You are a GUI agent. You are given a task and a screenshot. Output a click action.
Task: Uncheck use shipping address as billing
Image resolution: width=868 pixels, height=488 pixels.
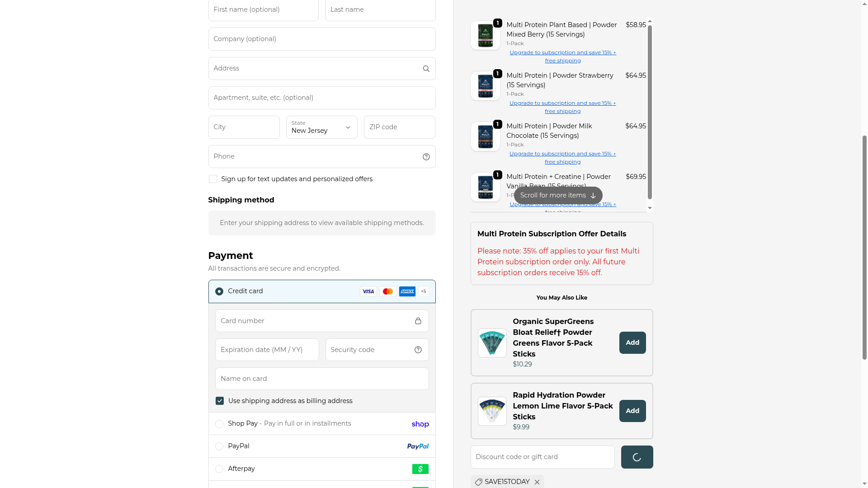(x=220, y=401)
